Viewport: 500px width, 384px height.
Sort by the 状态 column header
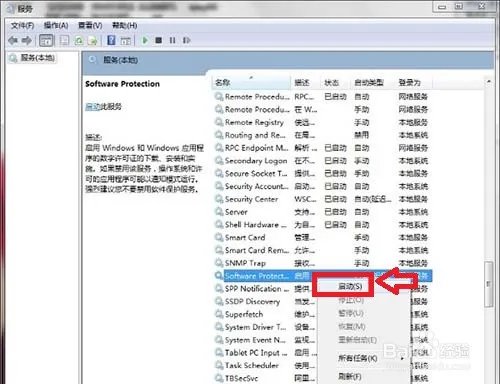pos(335,82)
